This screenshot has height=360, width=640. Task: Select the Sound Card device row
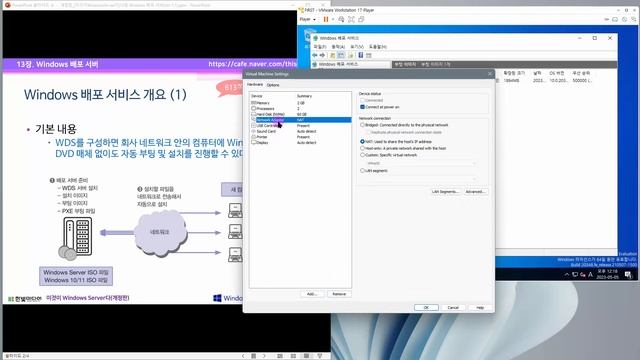point(301,131)
